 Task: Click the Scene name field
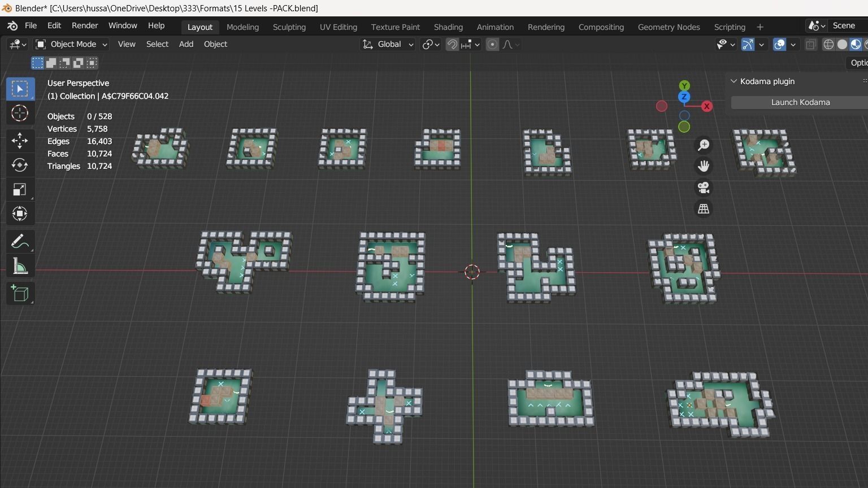click(848, 26)
